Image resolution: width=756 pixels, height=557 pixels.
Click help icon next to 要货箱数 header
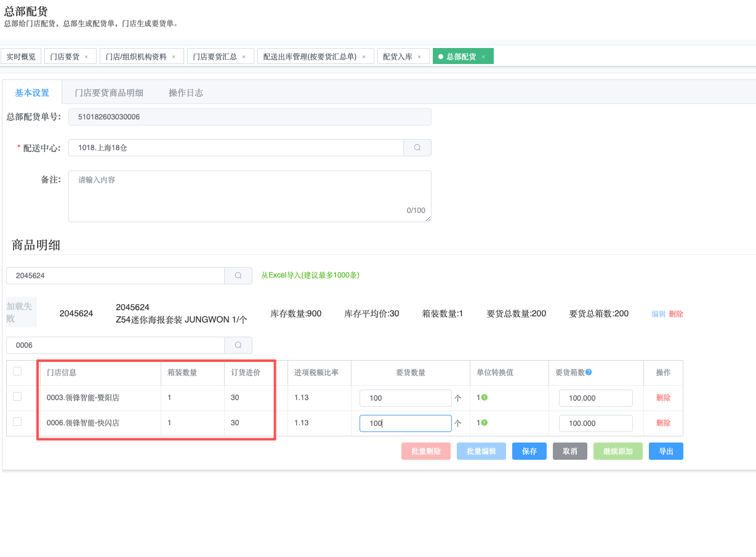pos(589,372)
